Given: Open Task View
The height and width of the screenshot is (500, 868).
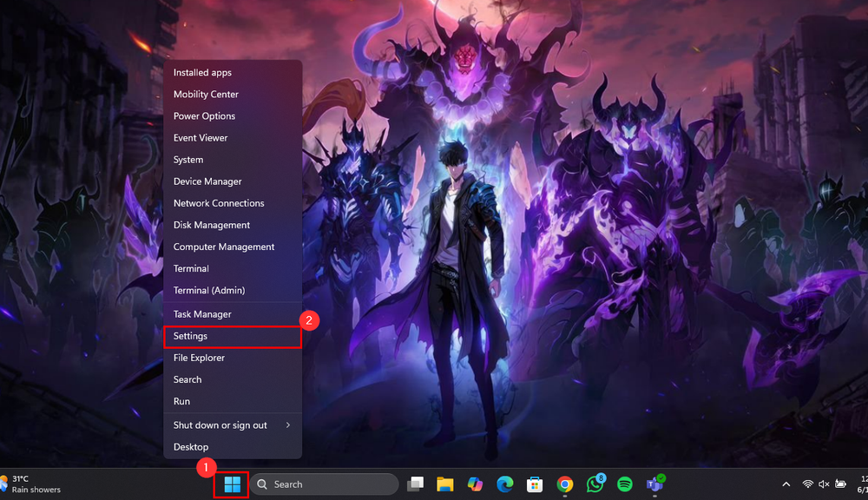Looking at the screenshot, I should coord(416,484).
